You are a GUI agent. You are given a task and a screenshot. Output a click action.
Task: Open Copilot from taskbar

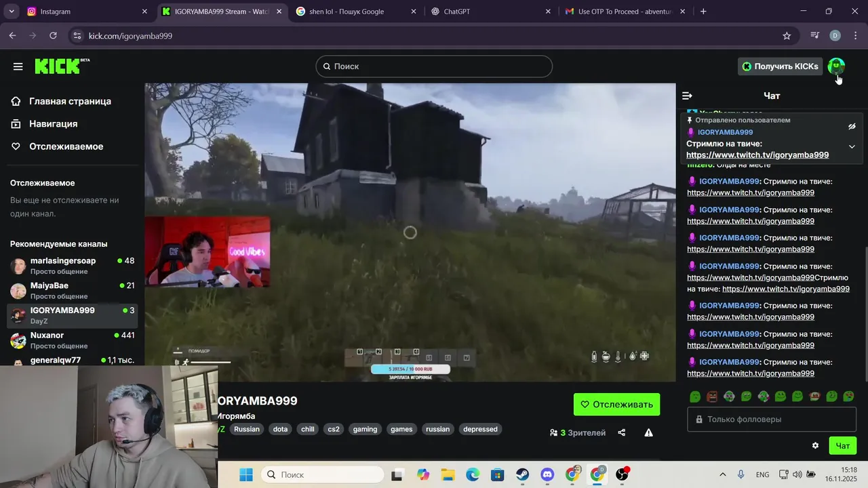pyautogui.click(x=423, y=474)
